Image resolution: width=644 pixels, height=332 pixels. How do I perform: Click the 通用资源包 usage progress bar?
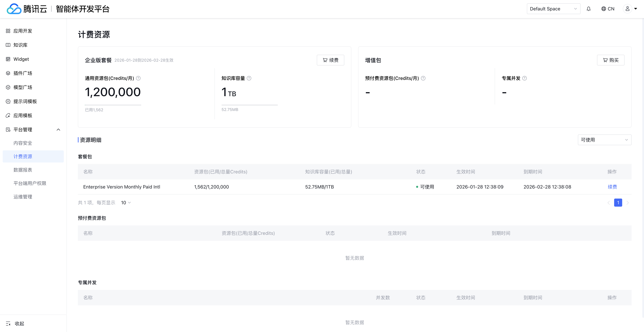(113, 105)
